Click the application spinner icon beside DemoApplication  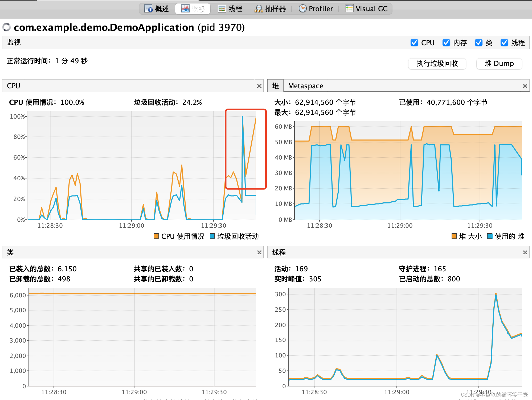point(6,27)
